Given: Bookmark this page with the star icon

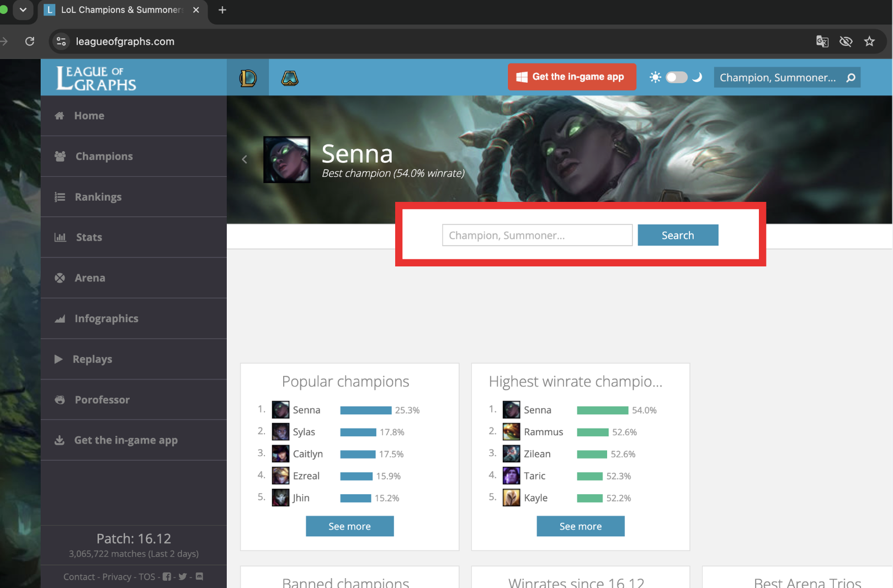Looking at the screenshot, I should pyautogui.click(x=869, y=41).
